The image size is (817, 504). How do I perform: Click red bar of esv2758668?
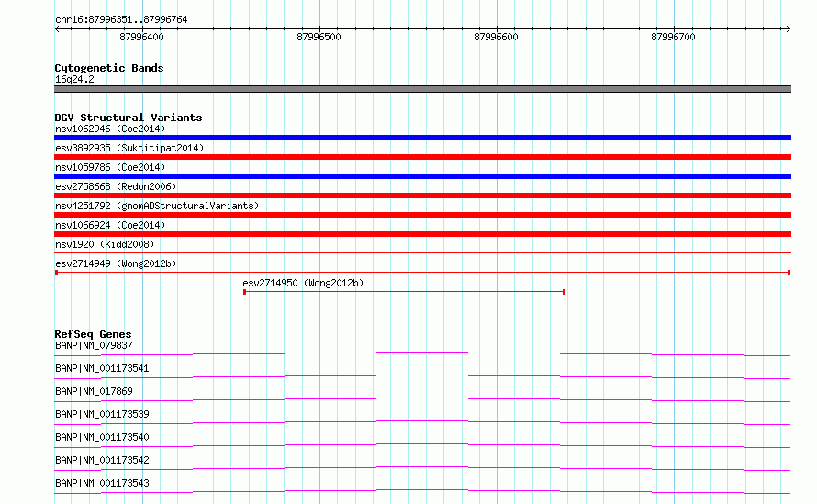point(422,196)
